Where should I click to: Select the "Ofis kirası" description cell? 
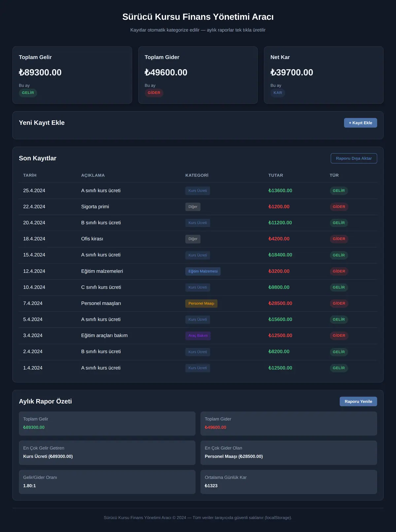(92, 239)
